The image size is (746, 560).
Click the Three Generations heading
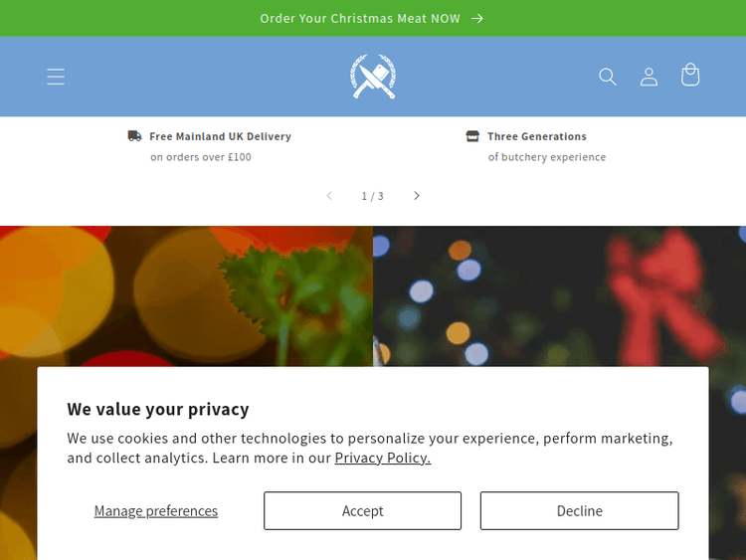click(x=537, y=136)
